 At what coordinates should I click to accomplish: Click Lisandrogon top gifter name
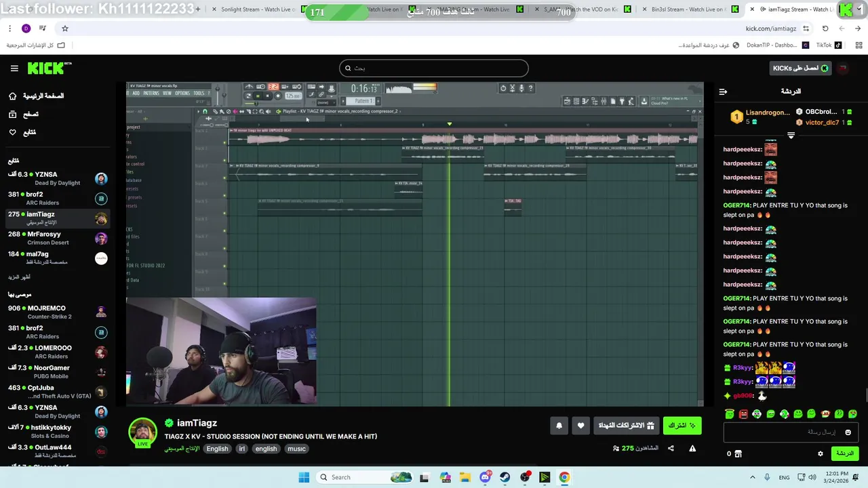(x=768, y=113)
